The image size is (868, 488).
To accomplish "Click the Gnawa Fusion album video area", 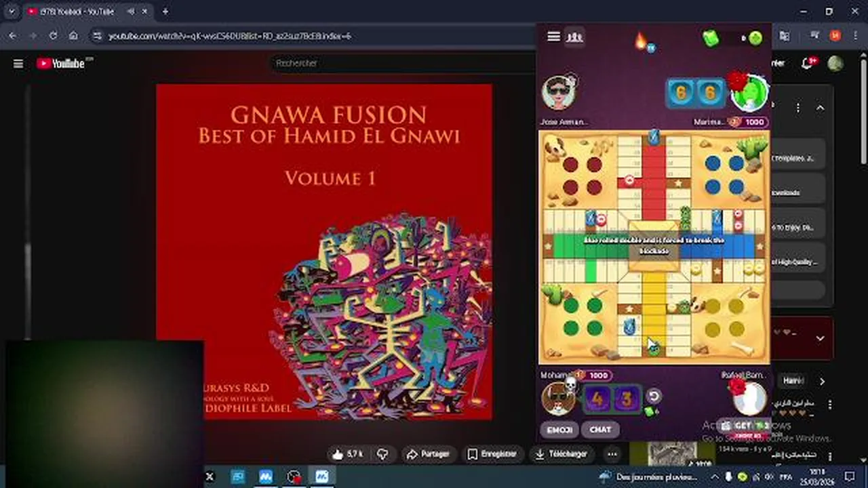I will pyautogui.click(x=324, y=251).
